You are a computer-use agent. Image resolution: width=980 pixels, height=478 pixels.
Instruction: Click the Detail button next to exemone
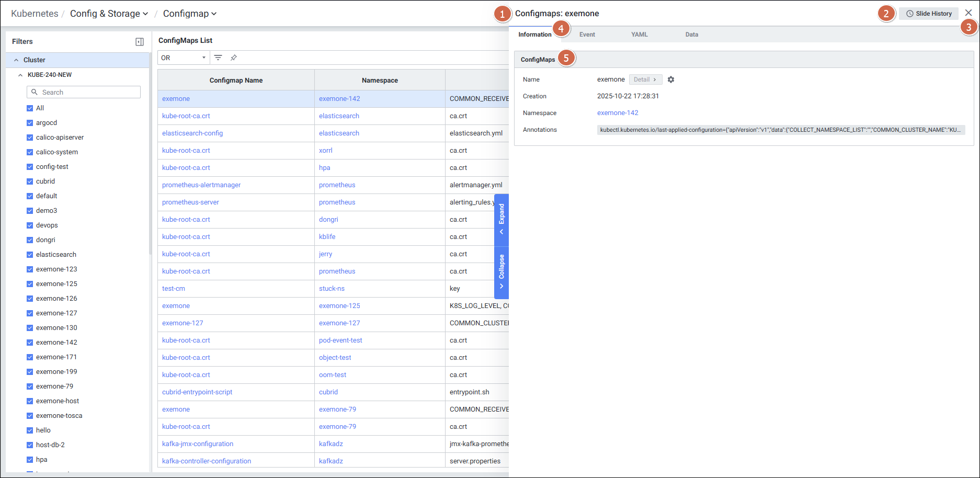645,79
